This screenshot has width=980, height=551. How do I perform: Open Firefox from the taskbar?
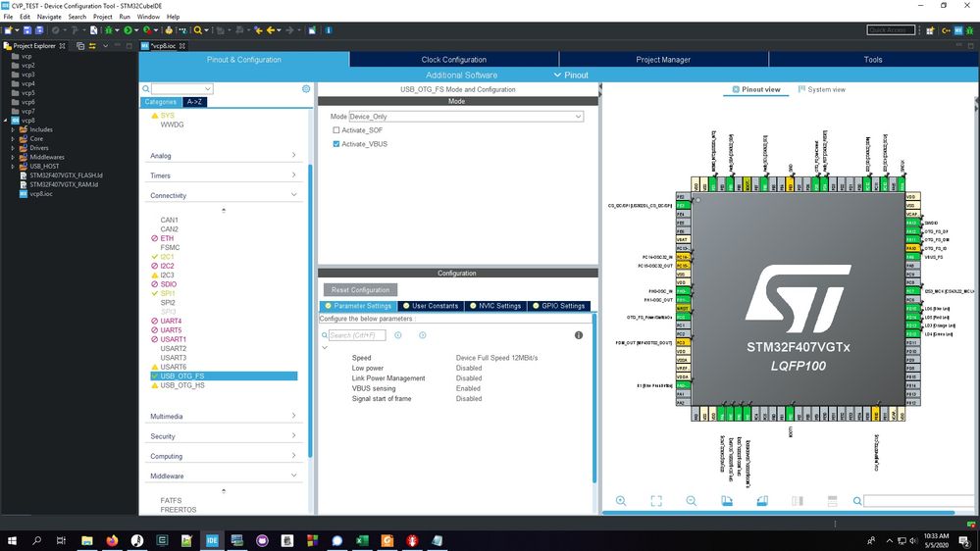tap(112, 540)
